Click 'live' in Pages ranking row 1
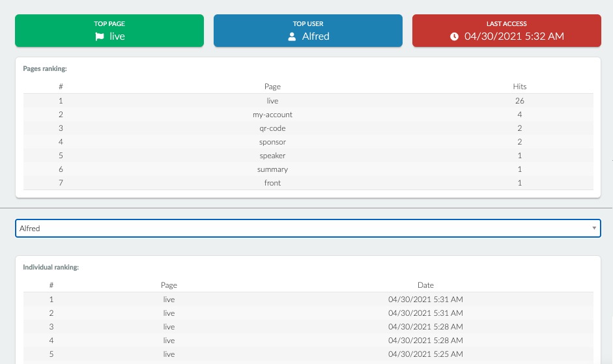 point(272,101)
